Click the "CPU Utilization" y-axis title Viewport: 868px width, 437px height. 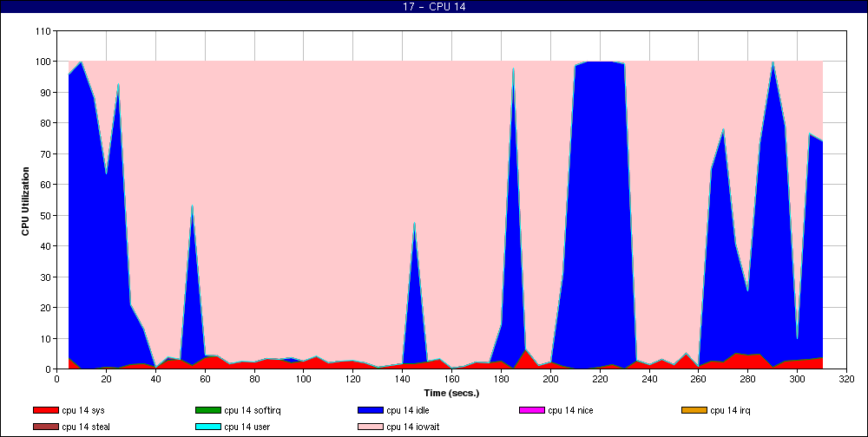pyautogui.click(x=26, y=199)
